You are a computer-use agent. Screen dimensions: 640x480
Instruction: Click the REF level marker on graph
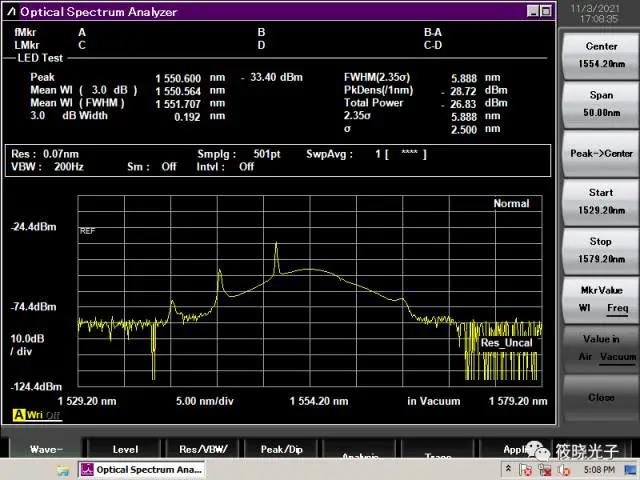[x=86, y=230]
